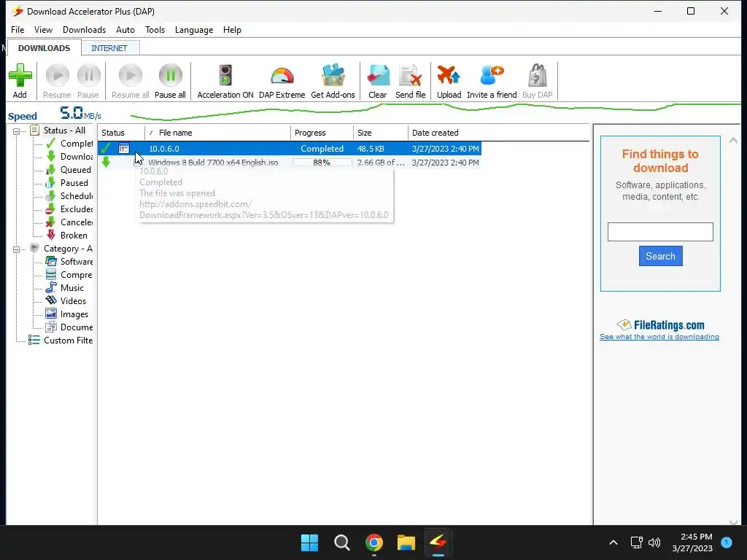Select Music category in tree
Image resolution: width=747 pixels, height=560 pixels.
(x=65, y=287)
